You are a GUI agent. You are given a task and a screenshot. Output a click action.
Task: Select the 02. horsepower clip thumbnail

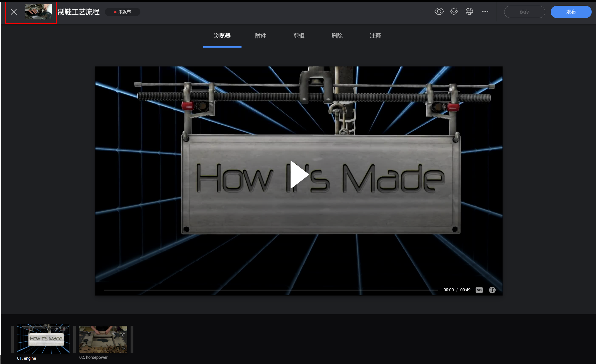(x=103, y=339)
